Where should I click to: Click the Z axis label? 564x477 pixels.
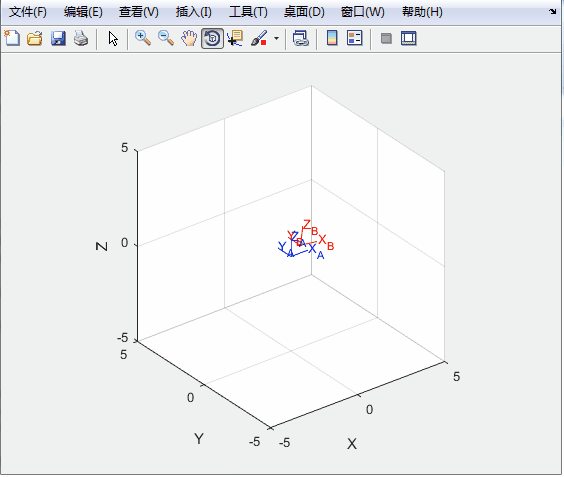click(x=102, y=246)
